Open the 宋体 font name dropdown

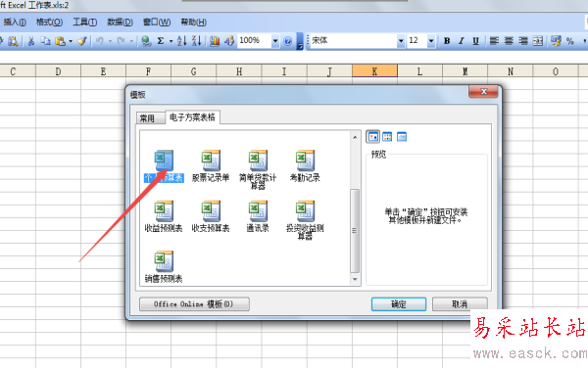point(401,41)
